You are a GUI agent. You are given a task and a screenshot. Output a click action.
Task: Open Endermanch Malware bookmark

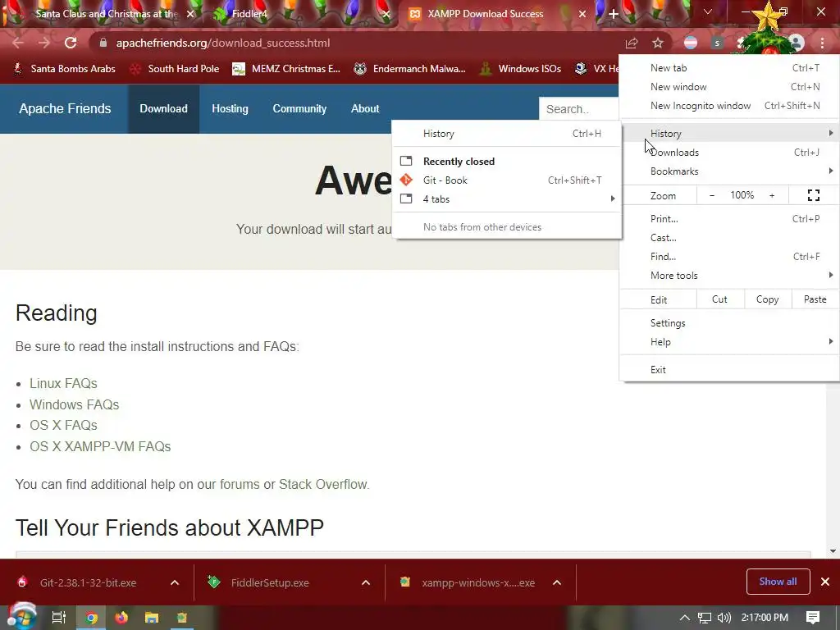(x=409, y=69)
